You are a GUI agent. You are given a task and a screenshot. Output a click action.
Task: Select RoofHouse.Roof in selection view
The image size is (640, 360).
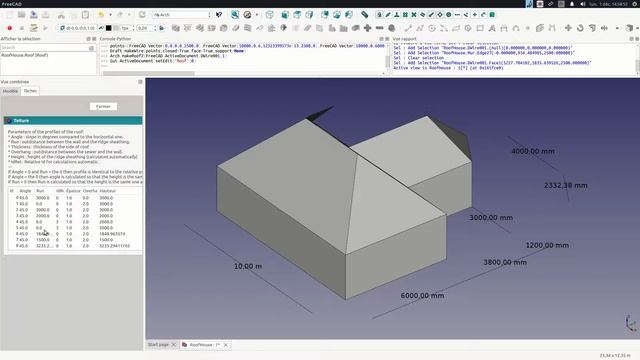click(24, 55)
